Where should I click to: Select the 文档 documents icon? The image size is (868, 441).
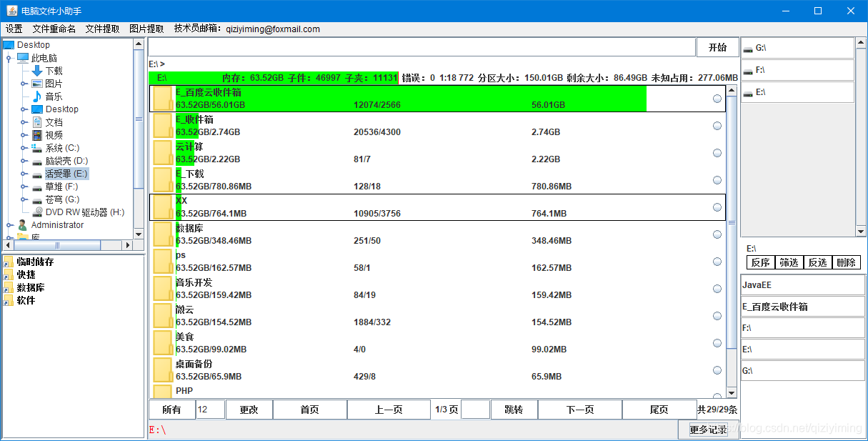(x=37, y=122)
